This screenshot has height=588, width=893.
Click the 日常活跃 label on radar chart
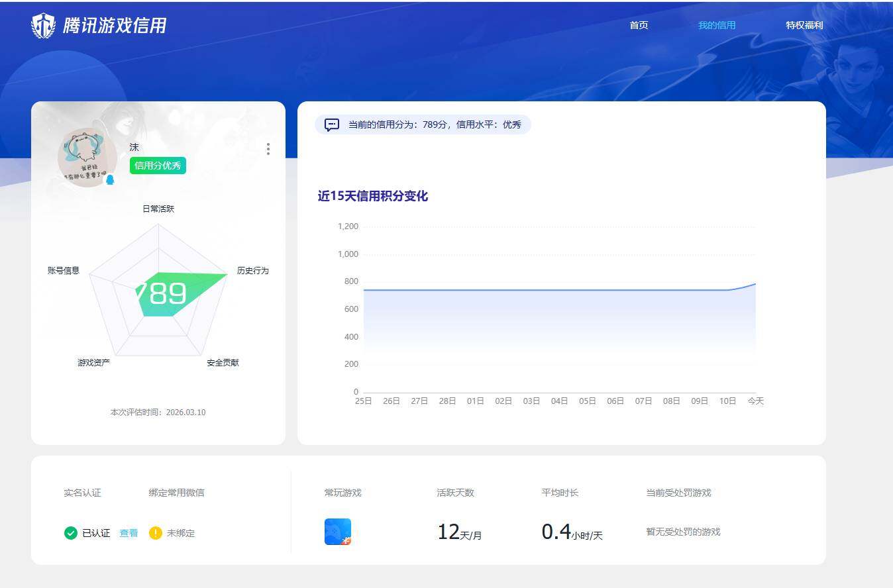tap(157, 209)
